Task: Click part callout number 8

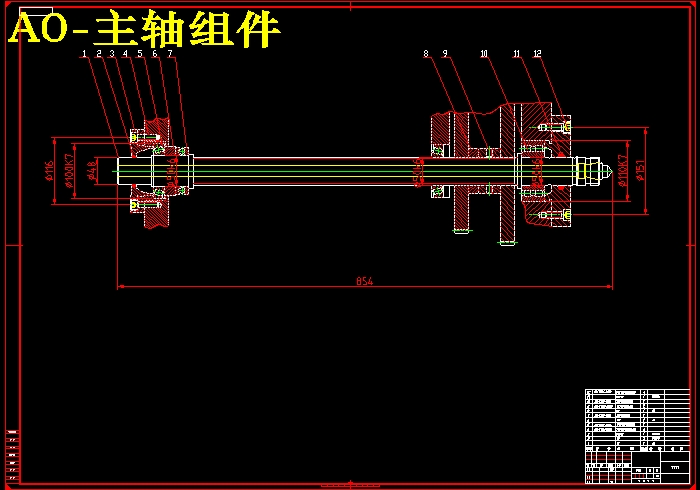Action: coord(425,54)
